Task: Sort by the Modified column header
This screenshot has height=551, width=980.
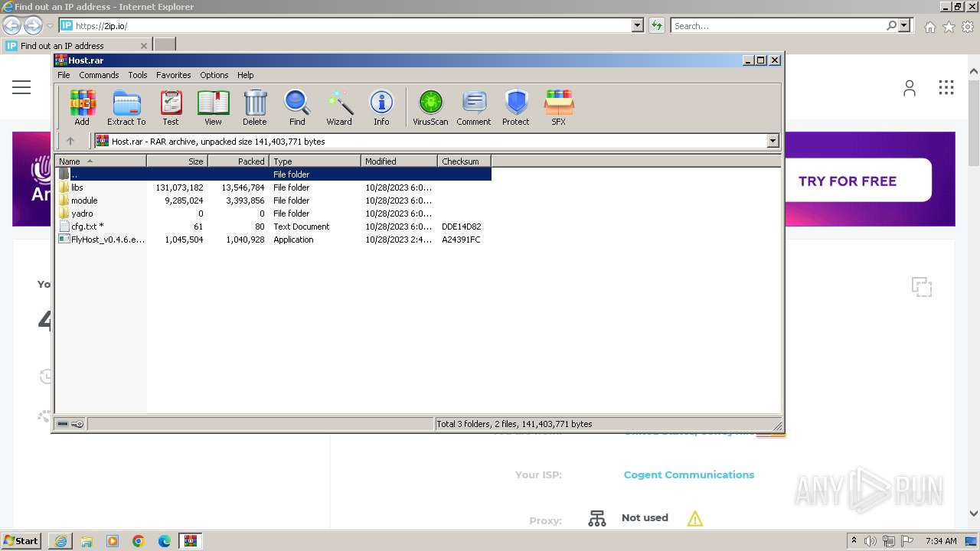Action: pos(399,161)
